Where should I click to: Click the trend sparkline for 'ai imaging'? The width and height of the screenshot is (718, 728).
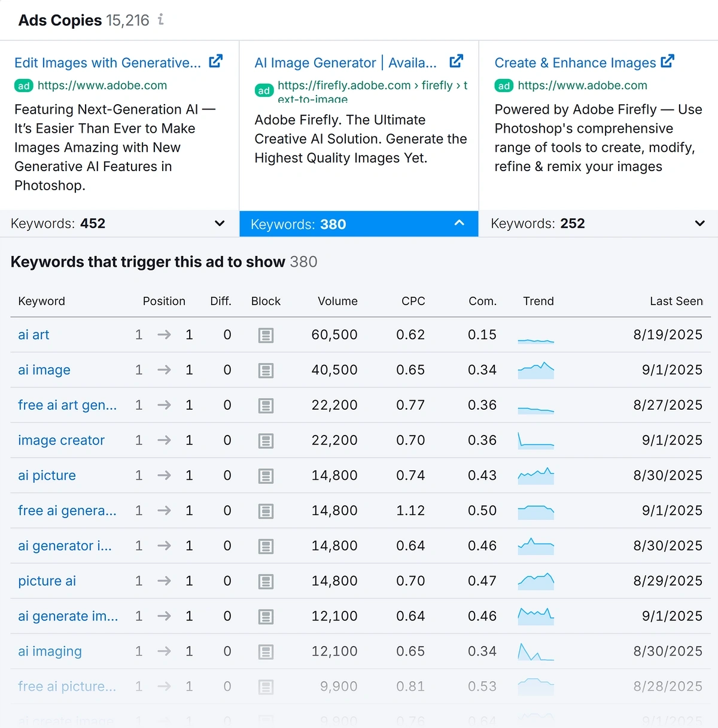tap(536, 652)
